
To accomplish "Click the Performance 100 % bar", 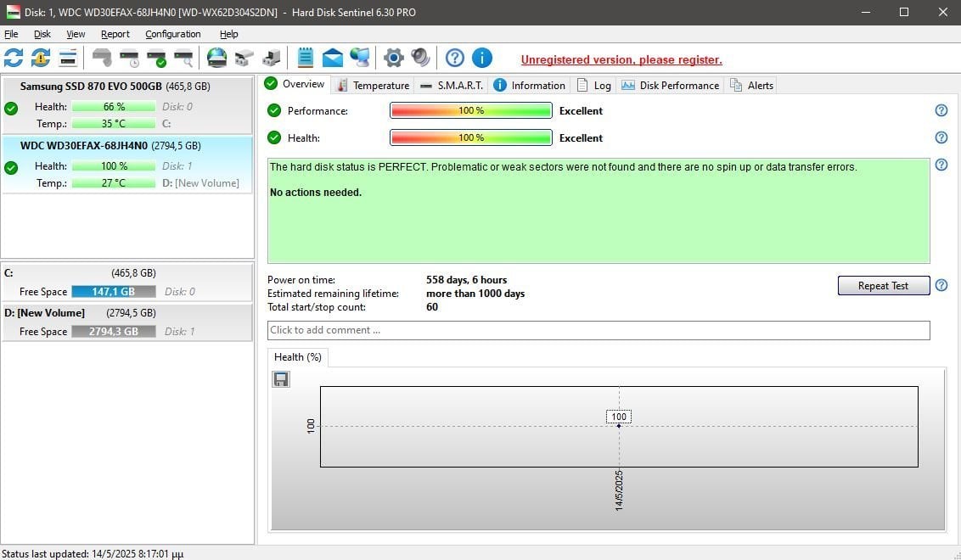I will pyautogui.click(x=470, y=110).
